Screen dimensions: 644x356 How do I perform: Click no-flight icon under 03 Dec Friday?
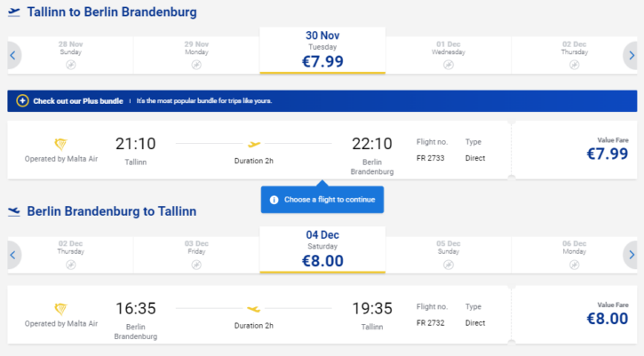click(x=196, y=265)
